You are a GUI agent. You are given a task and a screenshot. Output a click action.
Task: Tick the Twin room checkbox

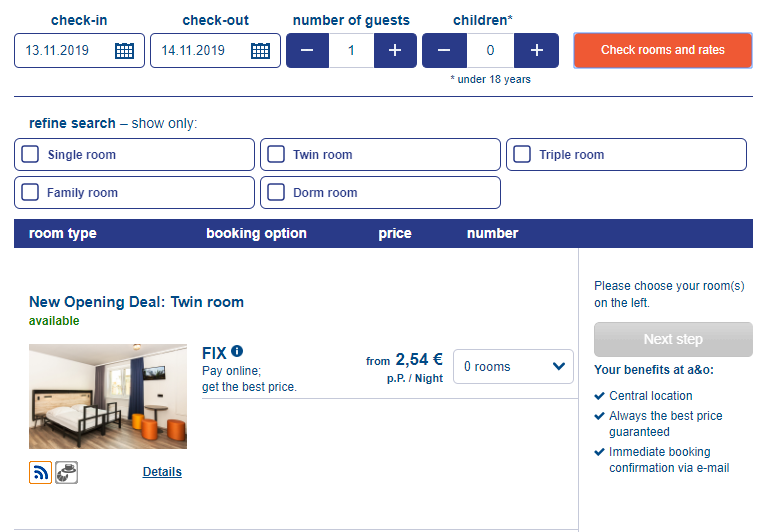[x=276, y=154]
